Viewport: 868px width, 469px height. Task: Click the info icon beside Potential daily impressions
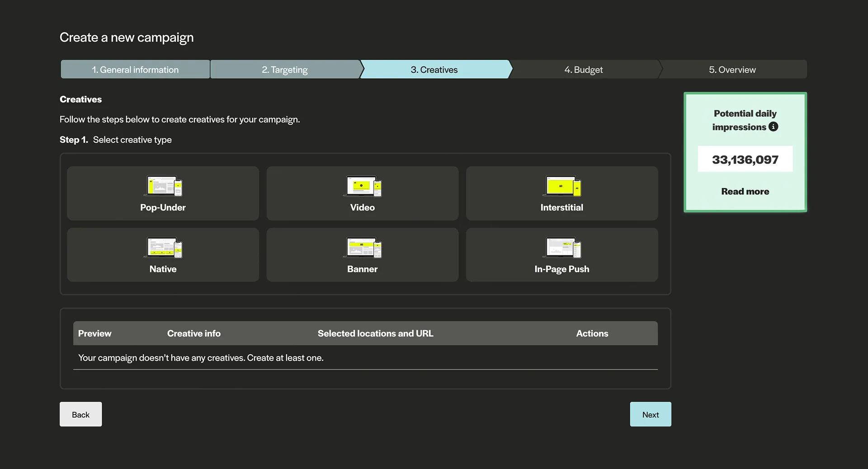tap(774, 127)
